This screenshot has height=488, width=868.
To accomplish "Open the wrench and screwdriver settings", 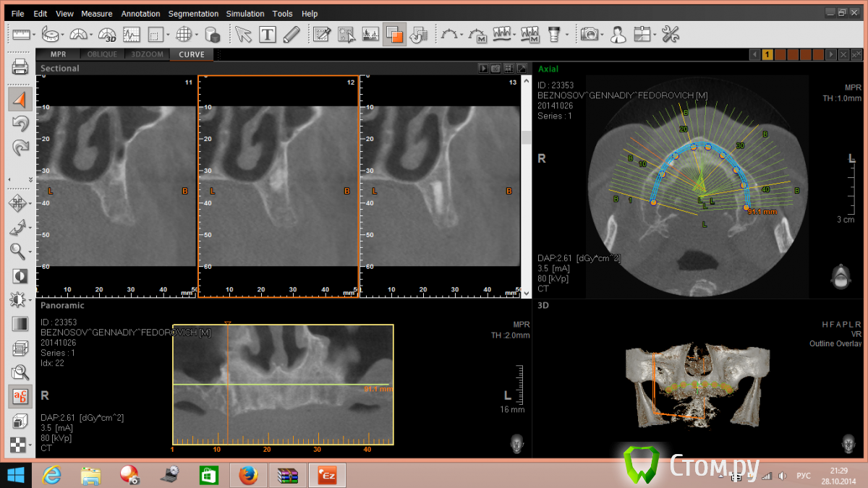I will (671, 34).
